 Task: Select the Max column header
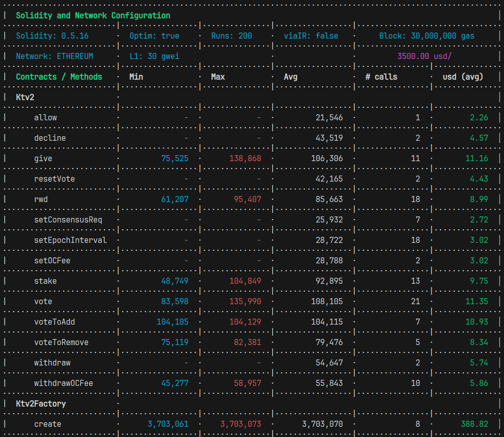[218, 76]
